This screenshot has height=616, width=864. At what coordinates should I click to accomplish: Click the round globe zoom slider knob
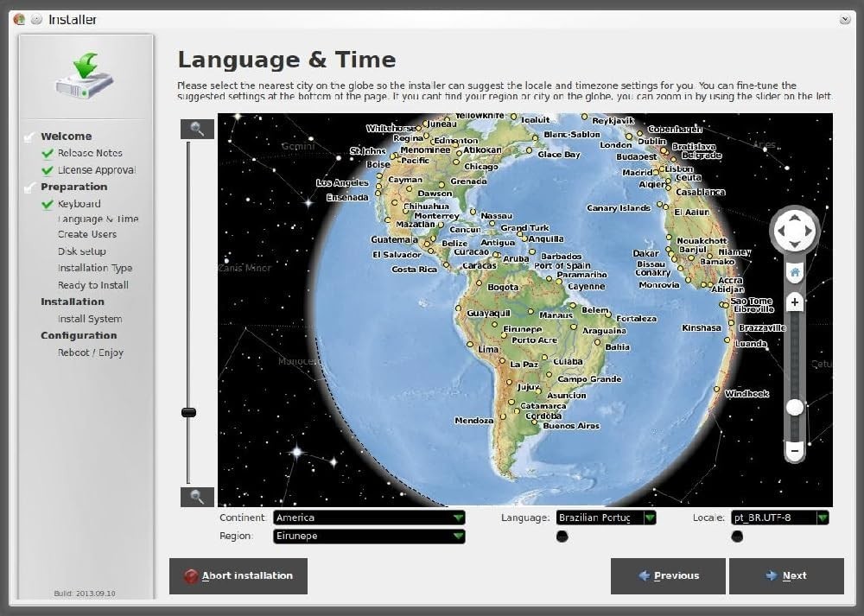(x=795, y=407)
